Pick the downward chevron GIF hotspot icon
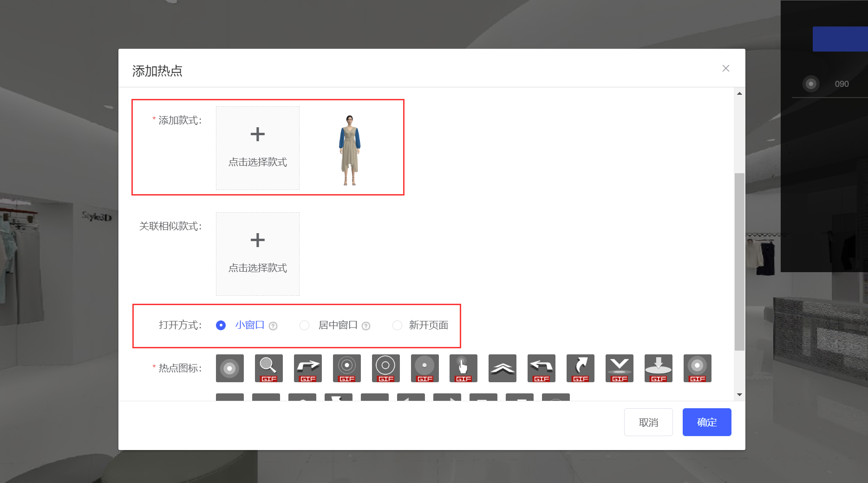Viewport: 868px width, 483px height. click(x=619, y=368)
